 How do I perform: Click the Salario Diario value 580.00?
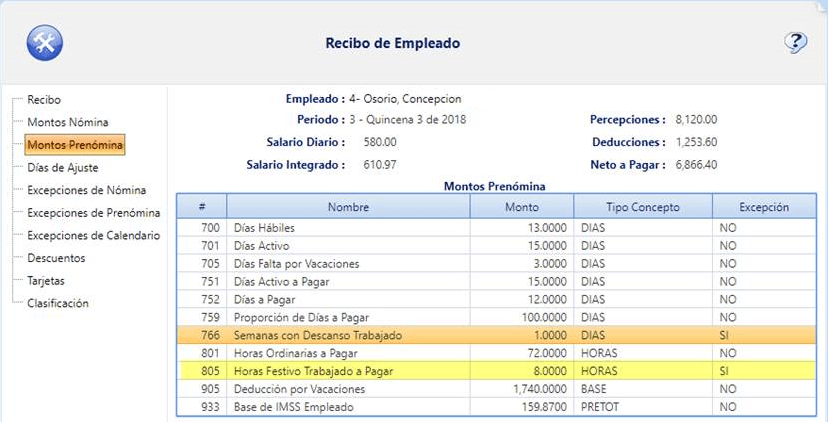380,142
